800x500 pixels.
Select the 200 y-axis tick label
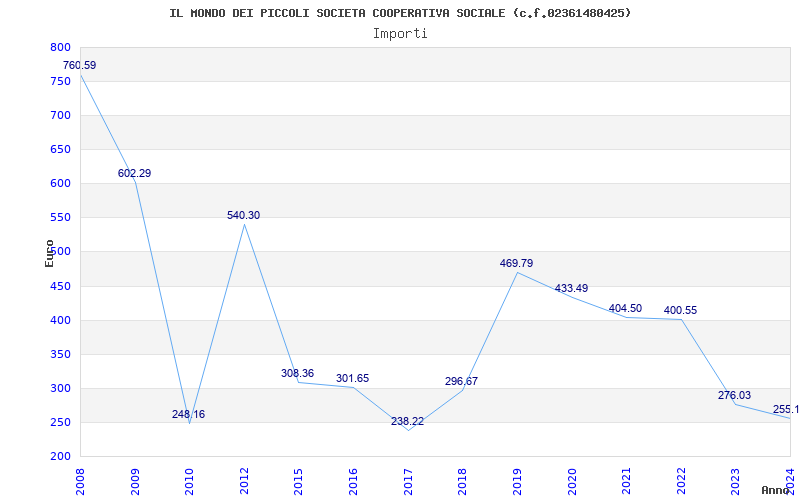coord(60,457)
